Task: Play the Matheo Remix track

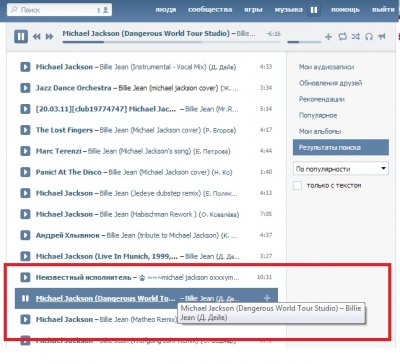Action: click(x=25, y=319)
